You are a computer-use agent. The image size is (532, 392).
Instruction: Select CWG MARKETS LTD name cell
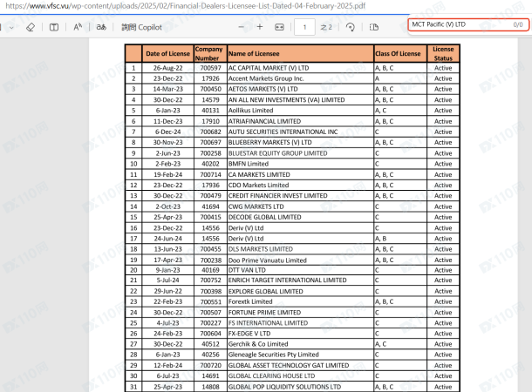click(x=300, y=206)
